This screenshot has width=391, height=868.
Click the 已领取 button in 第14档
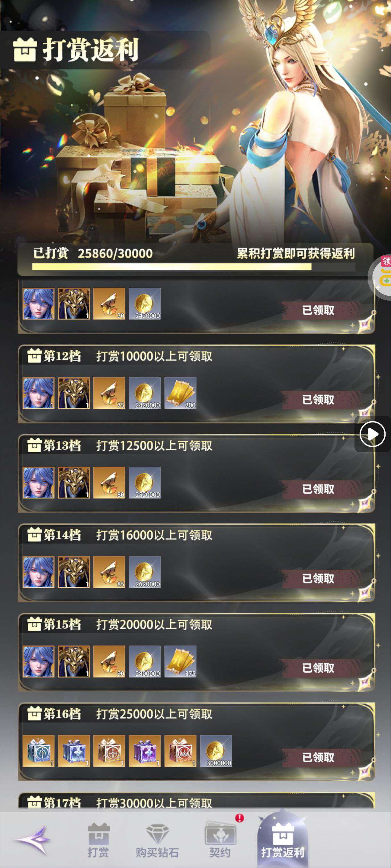(319, 579)
